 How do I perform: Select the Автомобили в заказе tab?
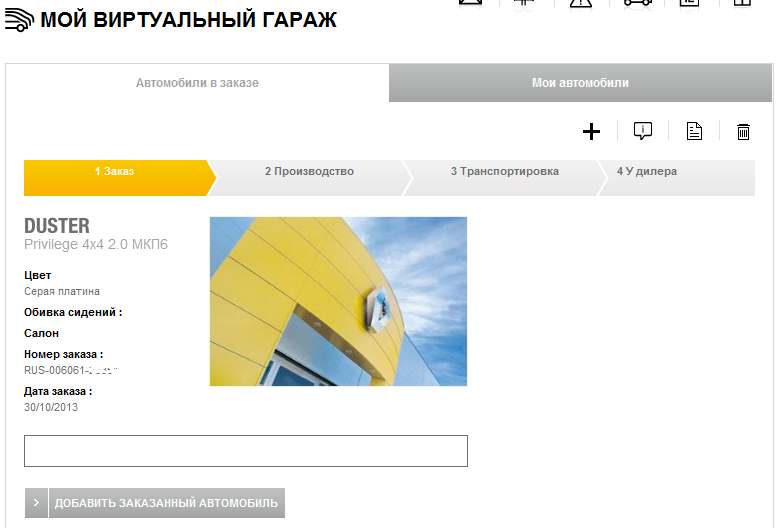pyautogui.click(x=197, y=82)
